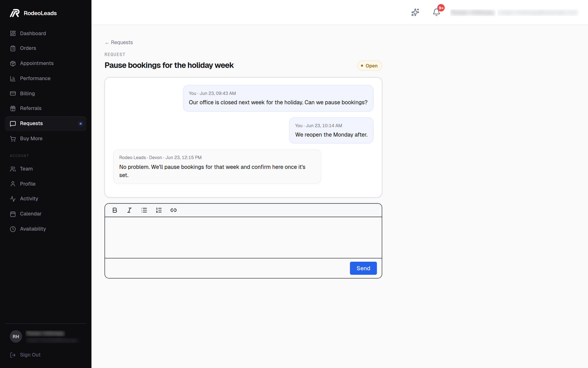The image size is (588, 368).
Task: Click the Devon reply about pausing bookings
Action: pyautogui.click(x=217, y=167)
